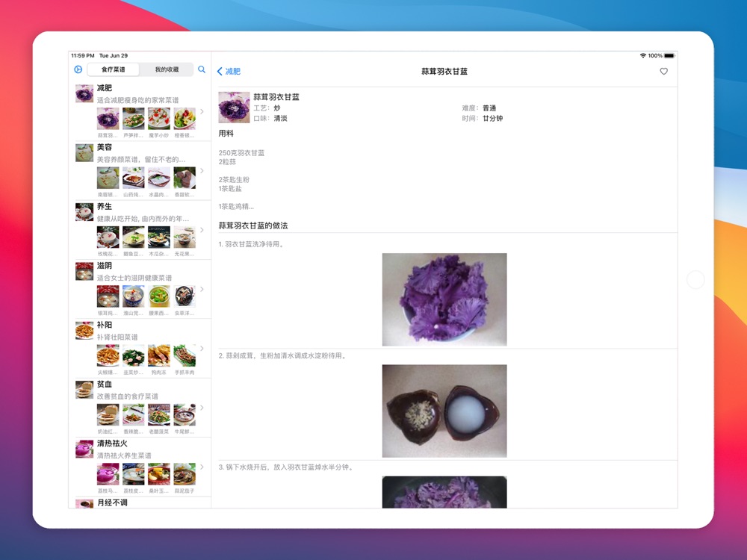This screenshot has width=747, height=560.
Task: Check the battery indicator in status bar
Action: coord(669,56)
